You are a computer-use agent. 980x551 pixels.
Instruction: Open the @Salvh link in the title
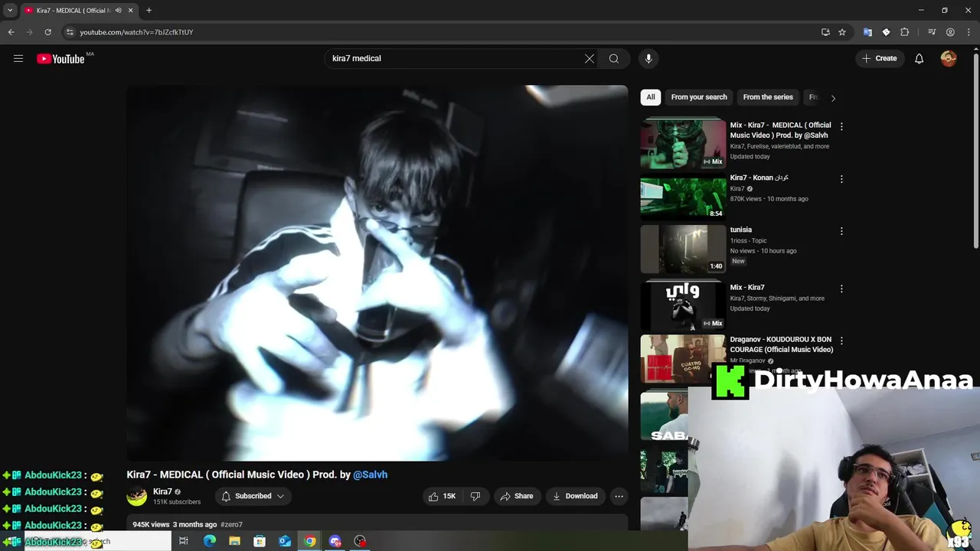(370, 474)
